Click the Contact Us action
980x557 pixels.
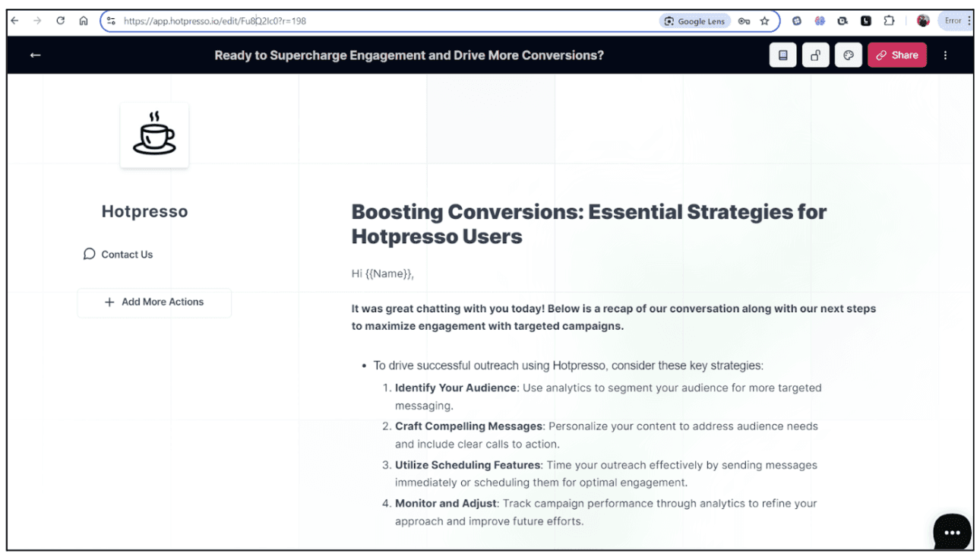click(x=118, y=255)
